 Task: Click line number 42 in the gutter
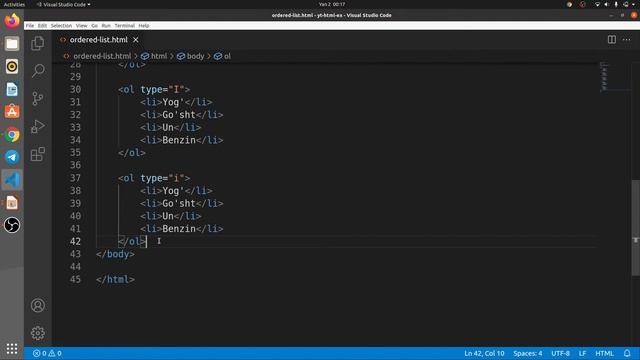tap(76, 241)
